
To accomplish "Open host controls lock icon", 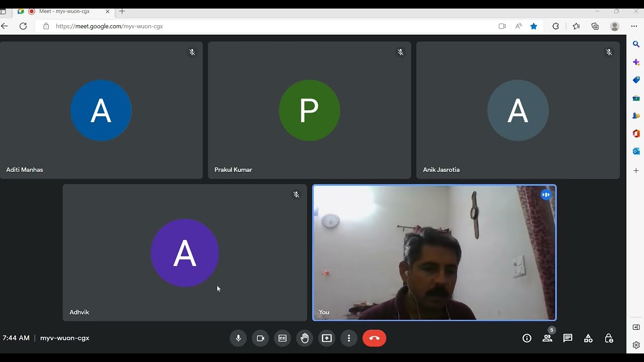I will pyautogui.click(x=609, y=338).
